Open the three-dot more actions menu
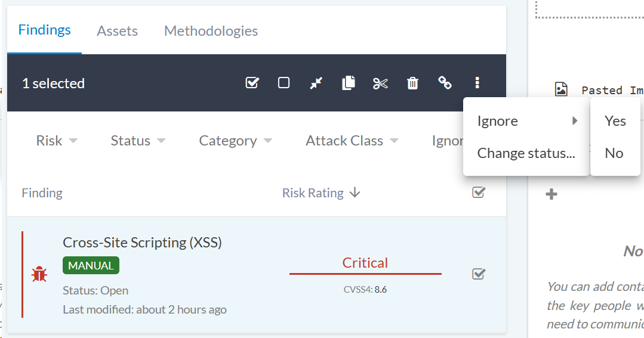 click(x=477, y=83)
